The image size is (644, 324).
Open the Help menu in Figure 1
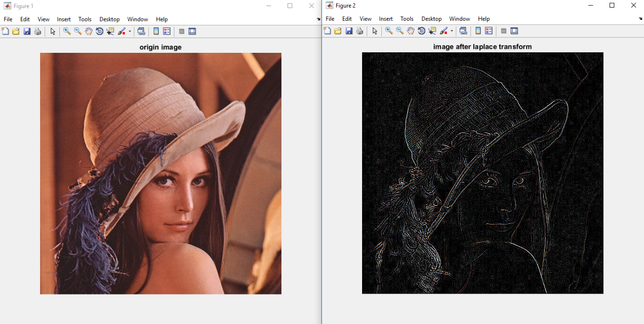[x=162, y=19]
